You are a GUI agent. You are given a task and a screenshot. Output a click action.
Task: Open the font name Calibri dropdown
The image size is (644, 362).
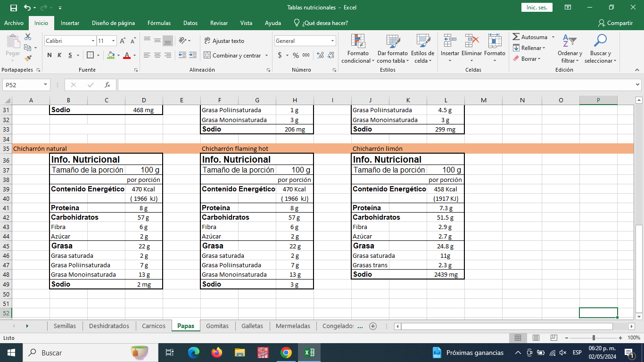tap(93, 41)
